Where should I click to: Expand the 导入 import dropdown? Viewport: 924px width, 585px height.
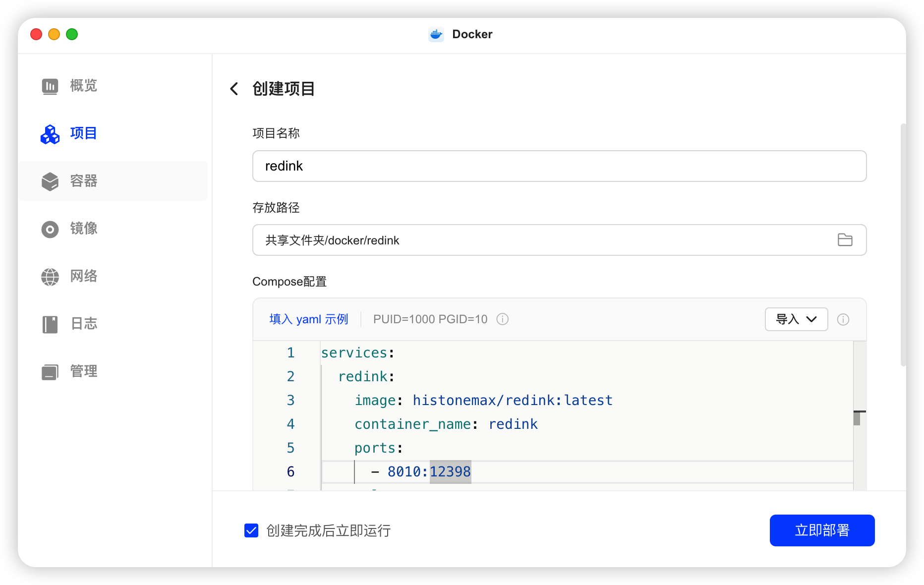pyautogui.click(x=796, y=319)
